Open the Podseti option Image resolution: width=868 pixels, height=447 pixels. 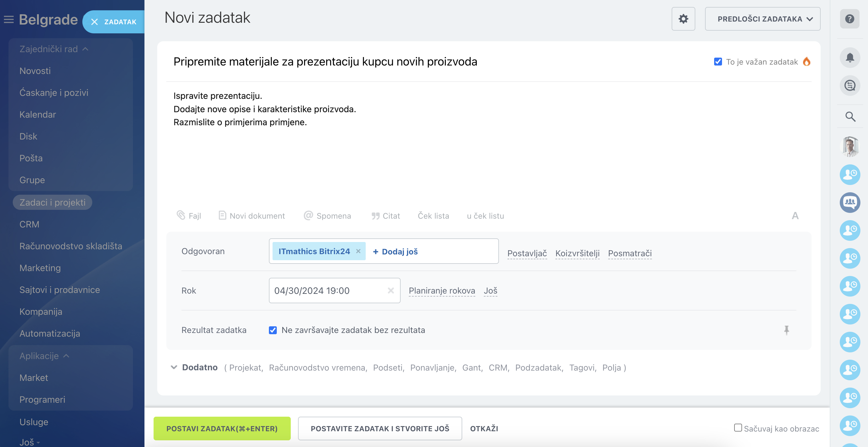click(388, 368)
